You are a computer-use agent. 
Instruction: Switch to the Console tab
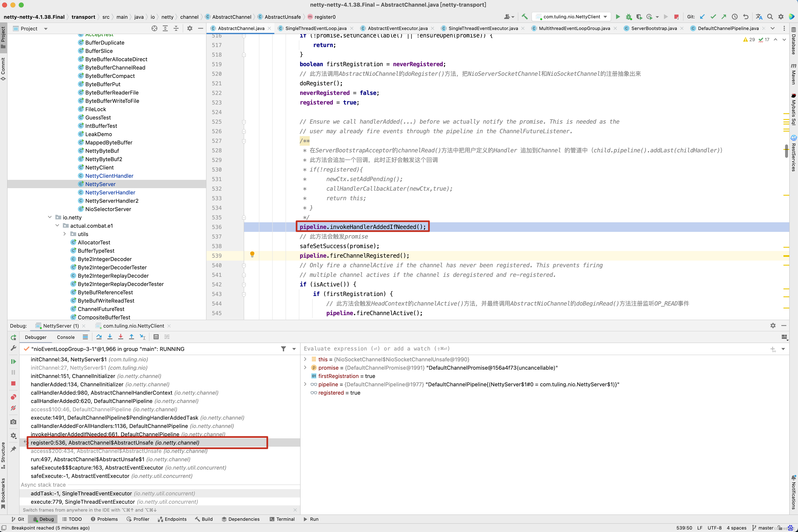66,337
